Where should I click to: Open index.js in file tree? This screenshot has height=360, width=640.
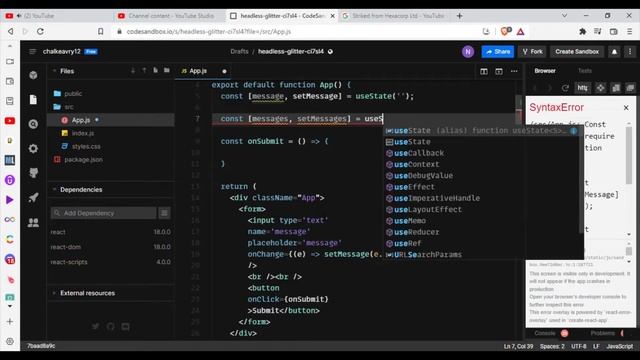111,133
